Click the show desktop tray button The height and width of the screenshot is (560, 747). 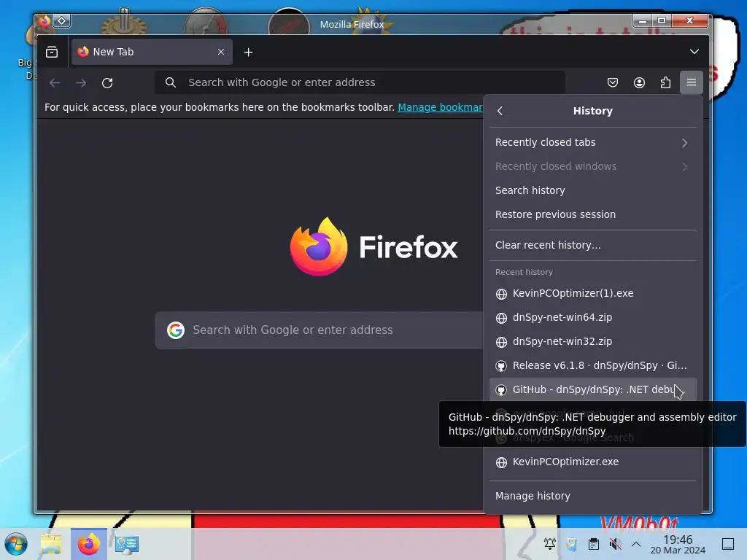[728, 543]
